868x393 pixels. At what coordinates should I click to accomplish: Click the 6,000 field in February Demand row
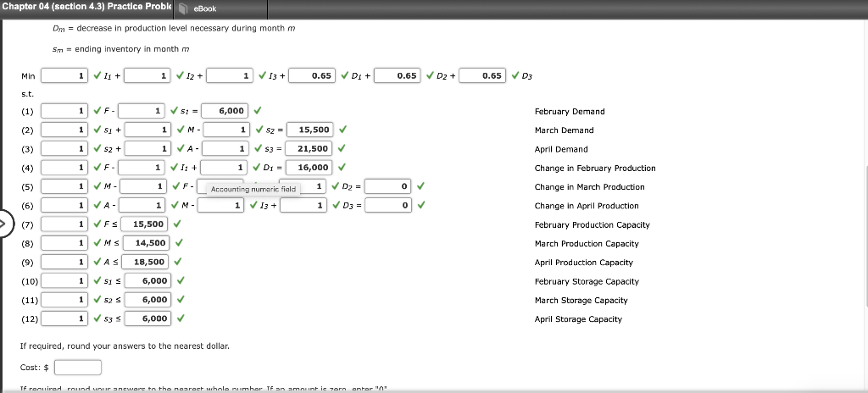[x=225, y=111]
